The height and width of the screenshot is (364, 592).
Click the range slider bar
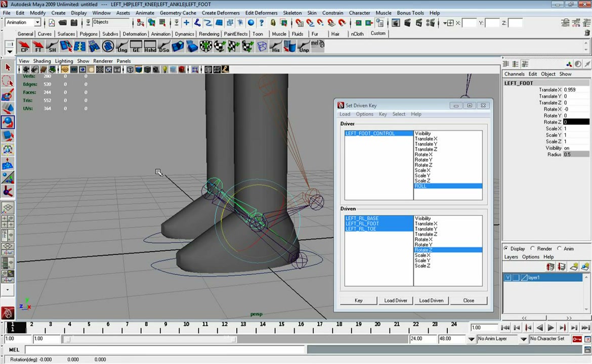[x=151, y=339]
